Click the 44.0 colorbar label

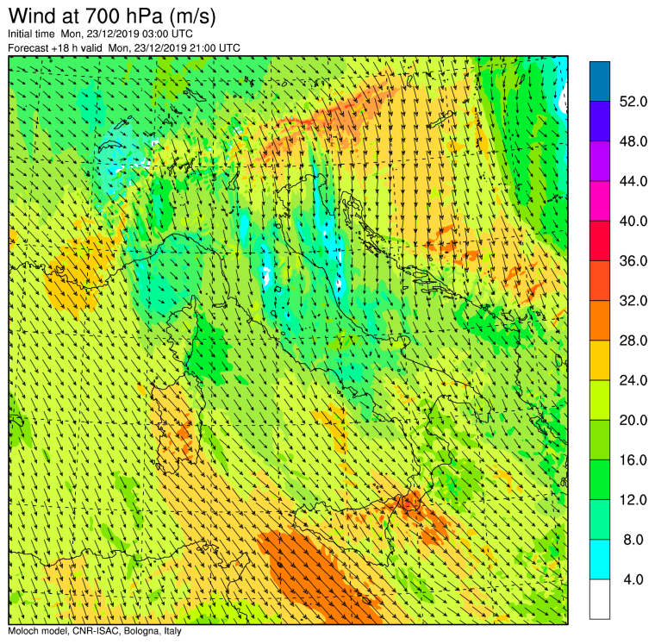click(633, 181)
